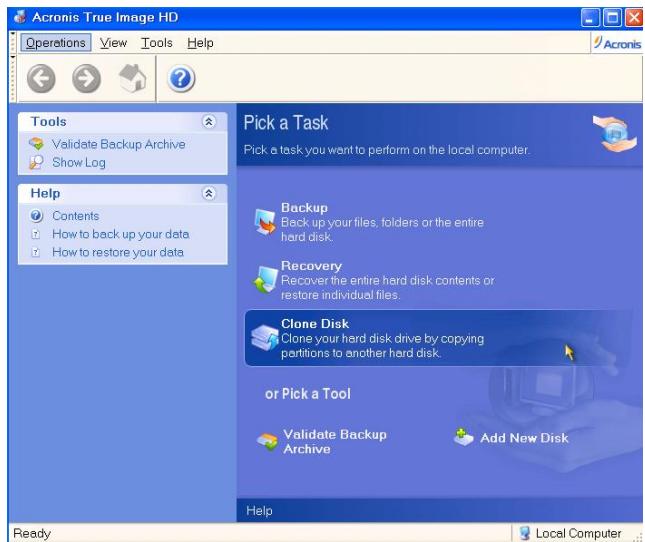The height and width of the screenshot is (542, 645).
Task: Click the Forward arrow toolbar icon
Action: point(86,79)
